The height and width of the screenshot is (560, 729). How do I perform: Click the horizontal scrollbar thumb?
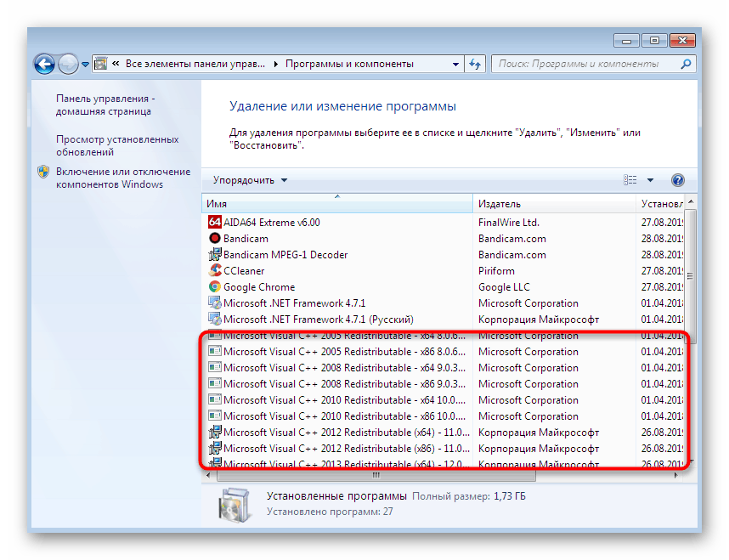click(x=376, y=475)
